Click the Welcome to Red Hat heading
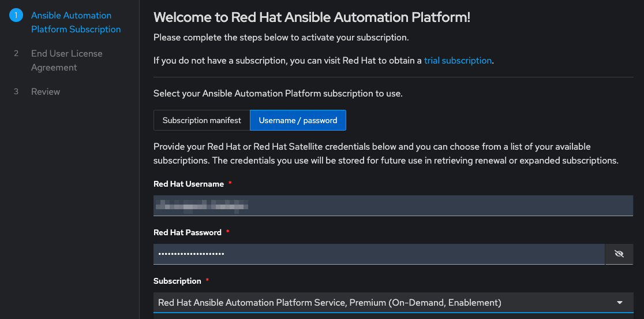The height and width of the screenshot is (319, 644). click(312, 17)
